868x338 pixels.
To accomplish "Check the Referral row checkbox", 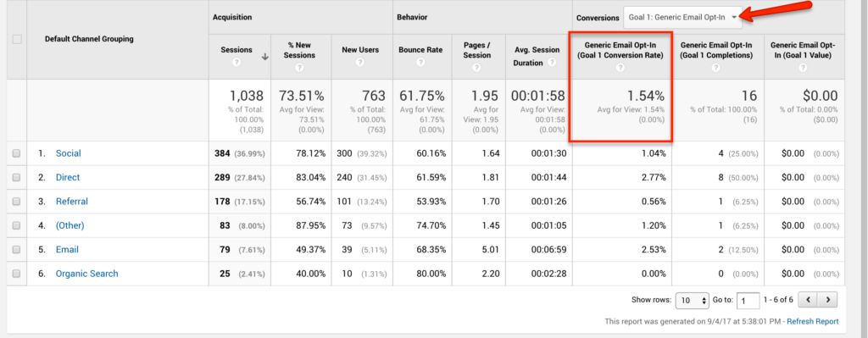I will click(17, 202).
